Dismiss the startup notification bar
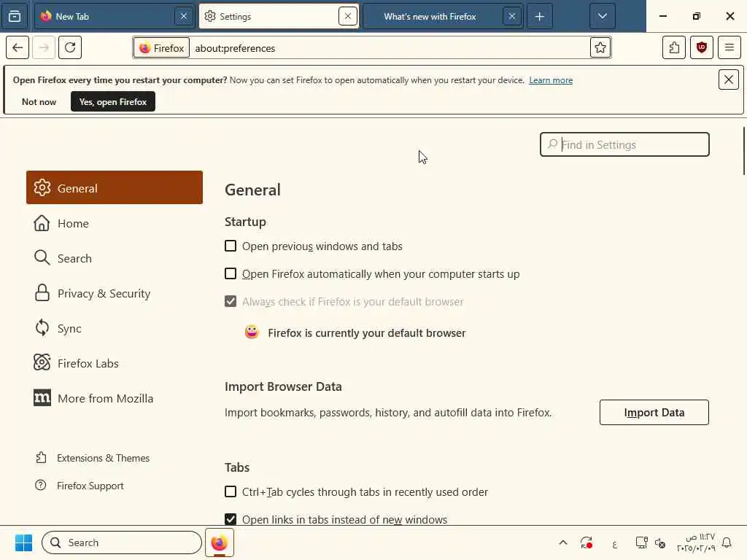Viewport: 747px width, 560px height. (x=729, y=79)
